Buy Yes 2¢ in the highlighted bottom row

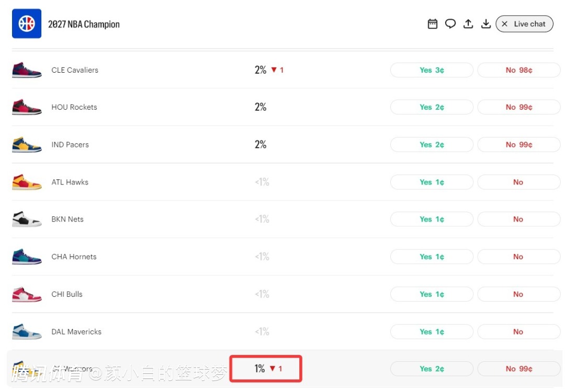click(432, 368)
